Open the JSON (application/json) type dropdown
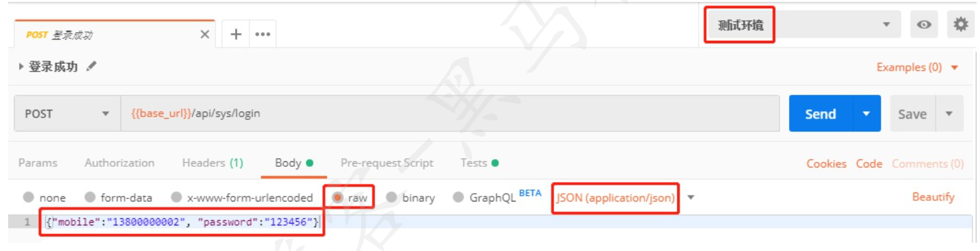This screenshot has width=980, height=251. (691, 198)
